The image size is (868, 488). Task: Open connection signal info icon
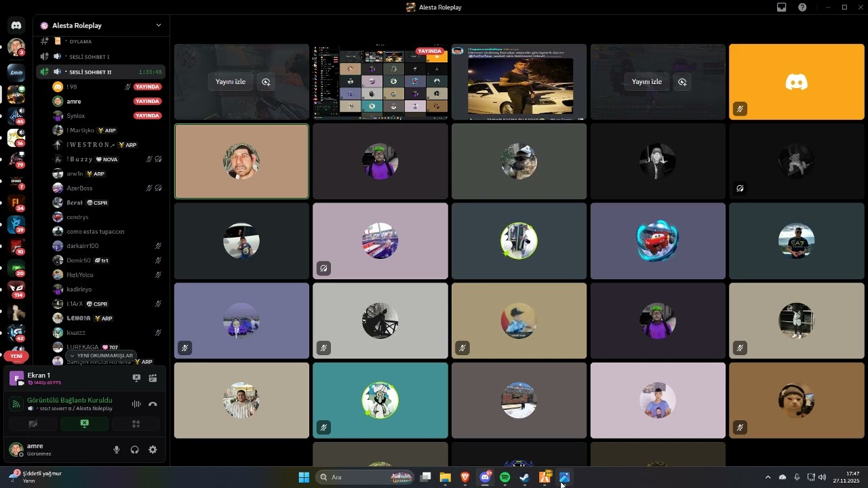tap(16, 404)
